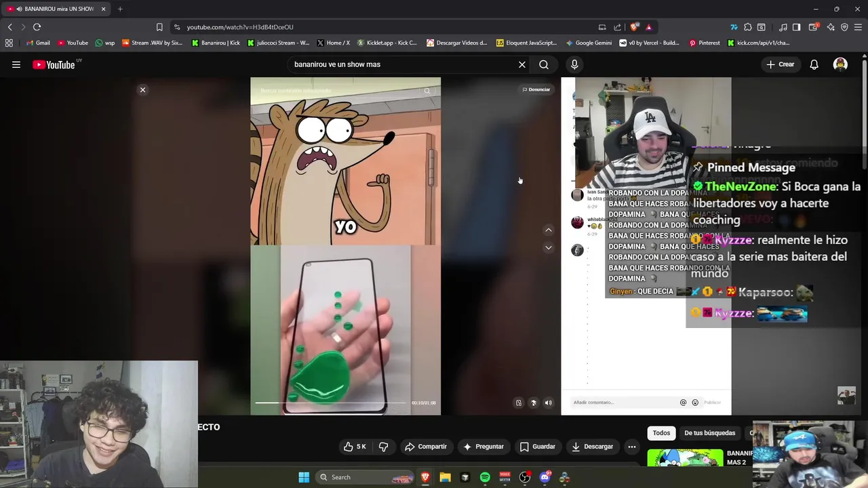Go to previous clip with up chevron
This screenshot has height=488, width=868.
click(549, 230)
